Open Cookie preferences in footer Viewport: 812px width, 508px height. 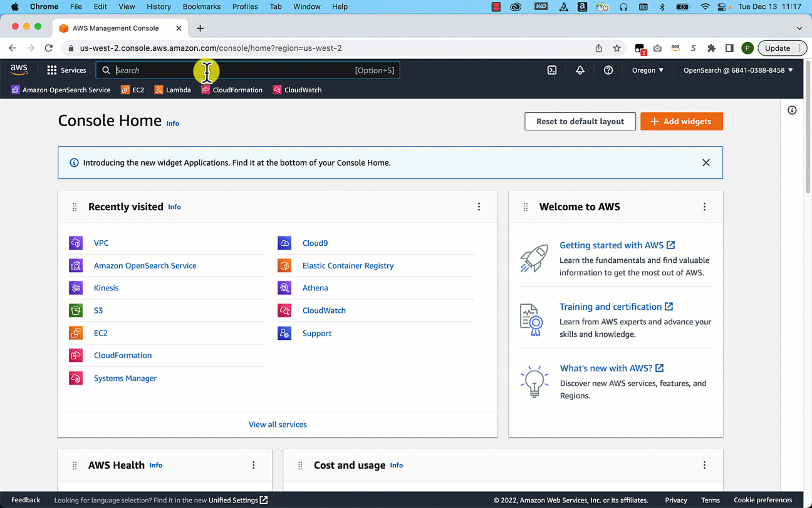click(x=763, y=500)
